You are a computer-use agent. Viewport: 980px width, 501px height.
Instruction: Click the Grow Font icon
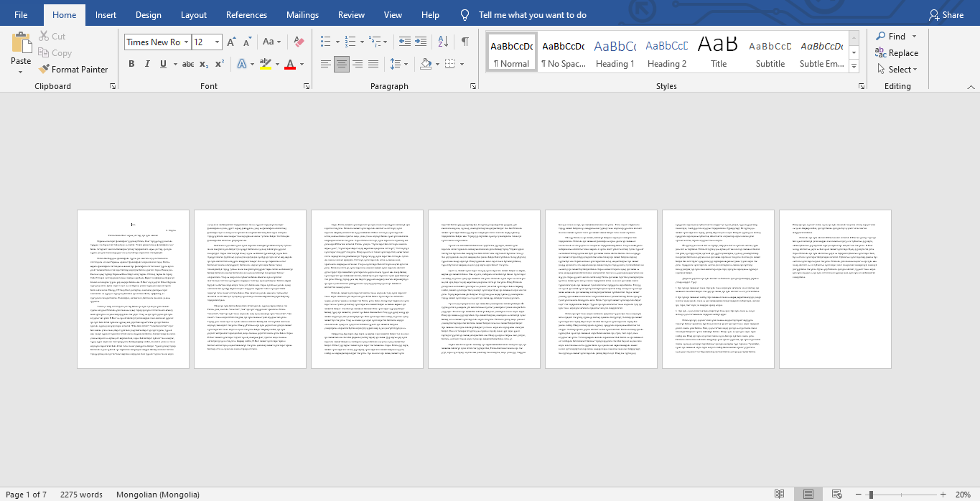pos(231,42)
